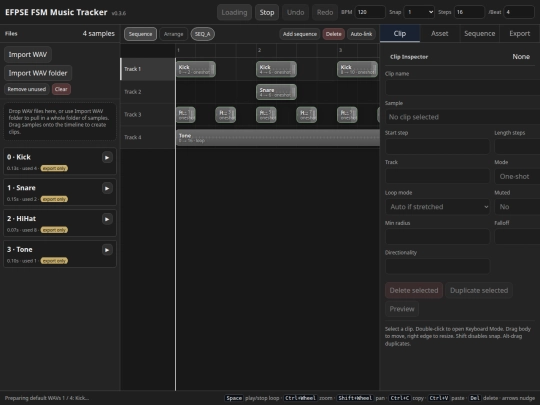
Task: Play the Tone sample preview
Action: point(107,250)
